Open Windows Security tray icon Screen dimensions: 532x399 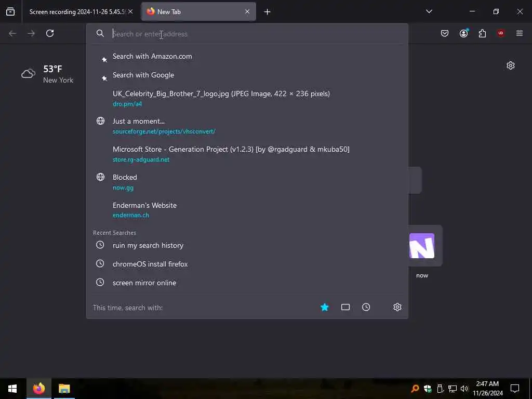click(x=428, y=389)
